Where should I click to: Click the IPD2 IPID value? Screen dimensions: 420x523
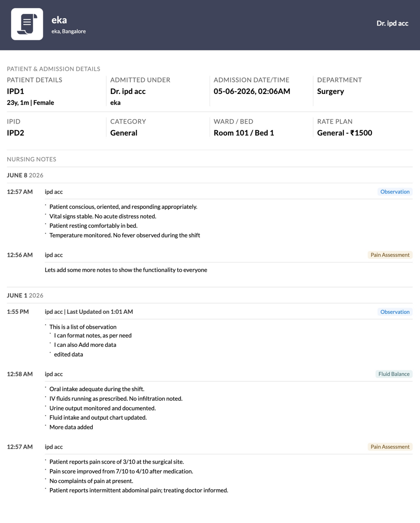click(x=16, y=133)
